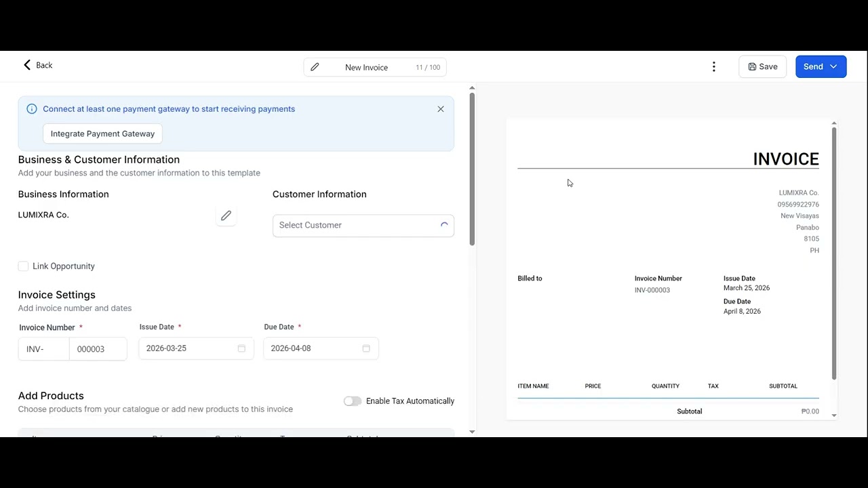The height and width of the screenshot is (488, 868).
Task: Check the Link Opportunity checkbox
Action: point(24,266)
